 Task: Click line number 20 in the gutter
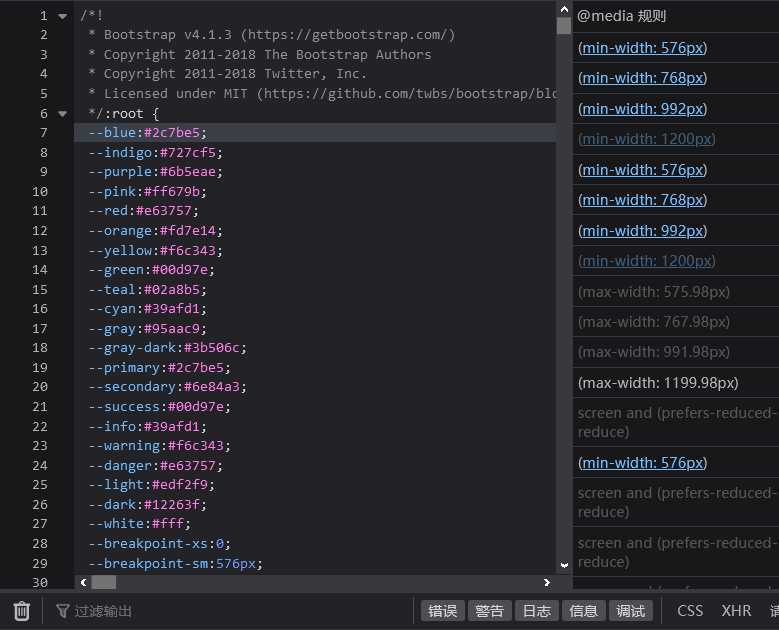point(40,387)
